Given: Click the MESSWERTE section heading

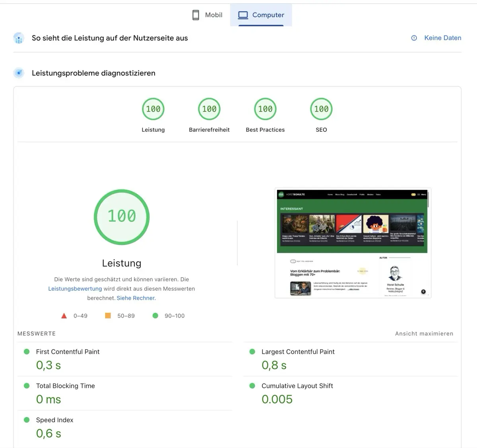Looking at the screenshot, I should (x=37, y=333).
